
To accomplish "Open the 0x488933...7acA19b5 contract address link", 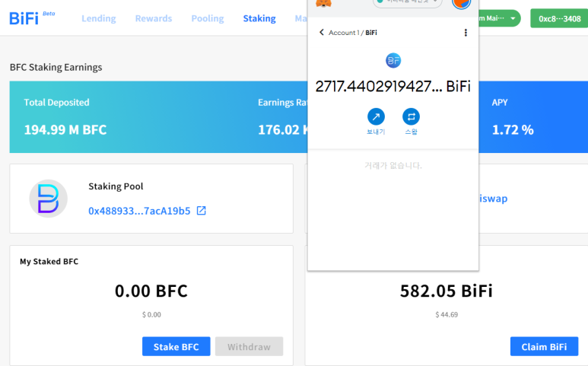I will 139,211.
